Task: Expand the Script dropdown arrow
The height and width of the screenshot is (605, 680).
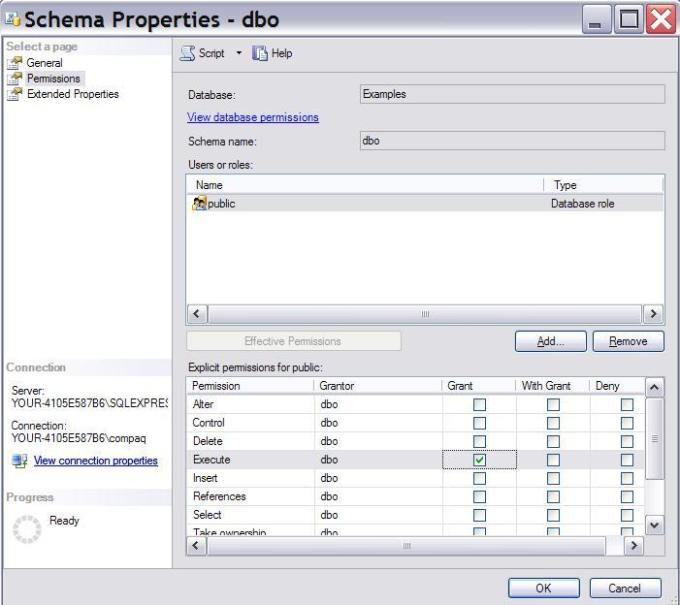Action: 239,53
